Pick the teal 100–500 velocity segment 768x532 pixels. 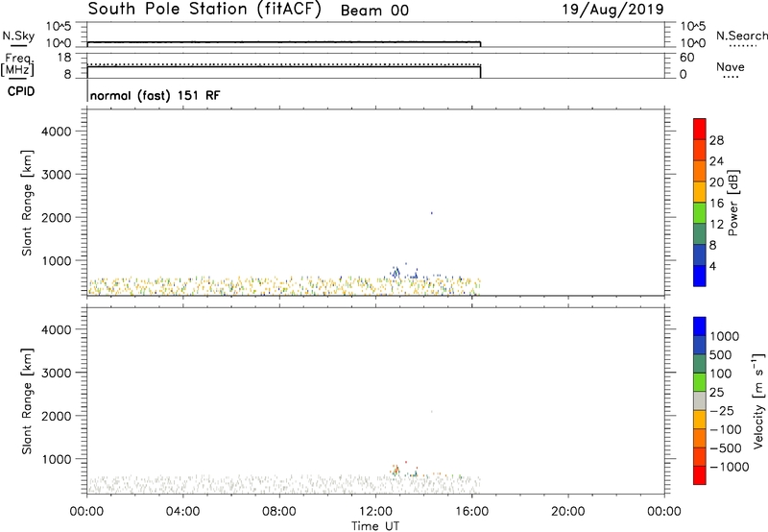pyautogui.click(x=700, y=364)
